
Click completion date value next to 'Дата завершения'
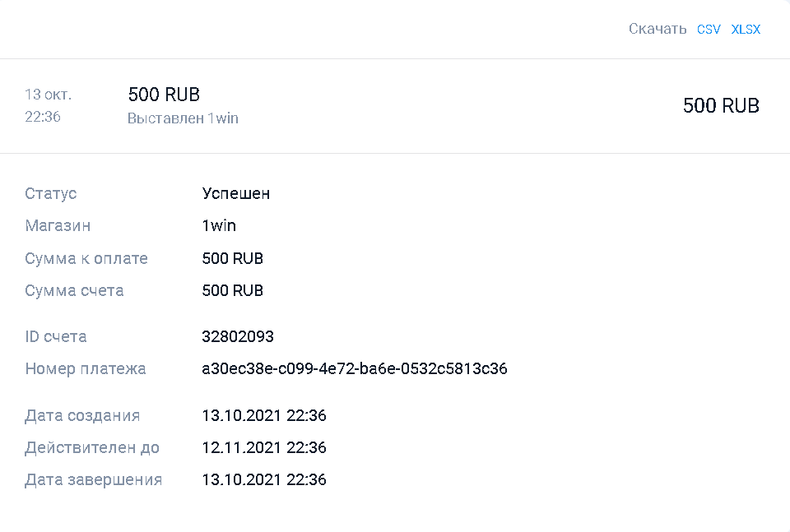click(263, 480)
